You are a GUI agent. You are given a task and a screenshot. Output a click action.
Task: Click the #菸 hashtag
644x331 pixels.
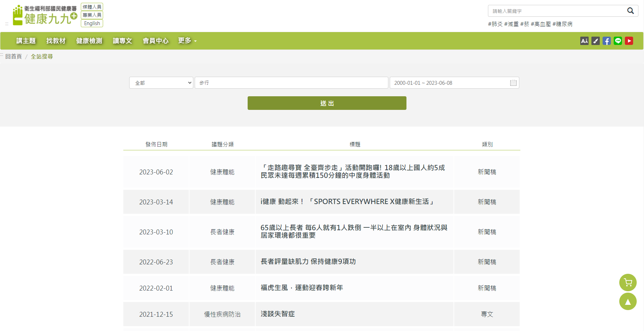coord(525,24)
